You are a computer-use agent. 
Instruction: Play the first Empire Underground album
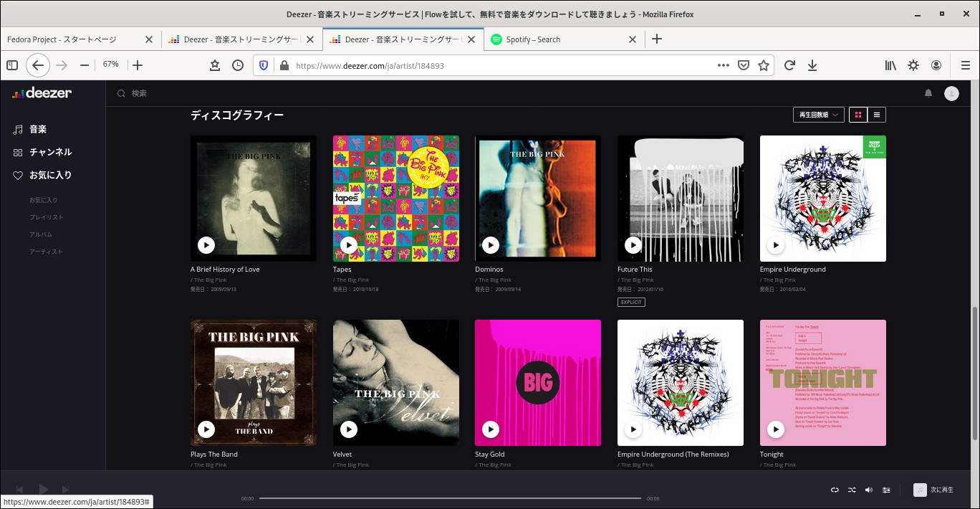pyautogui.click(x=776, y=245)
